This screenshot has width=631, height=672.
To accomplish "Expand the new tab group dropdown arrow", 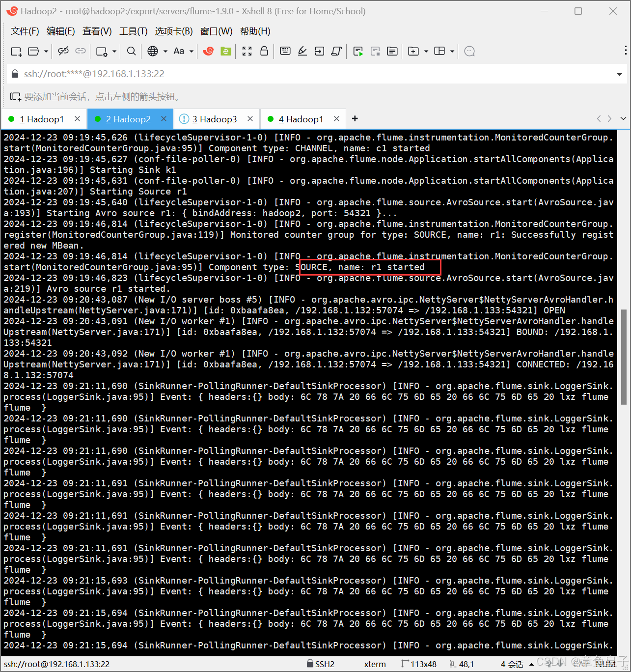I will (x=426, y=51).
